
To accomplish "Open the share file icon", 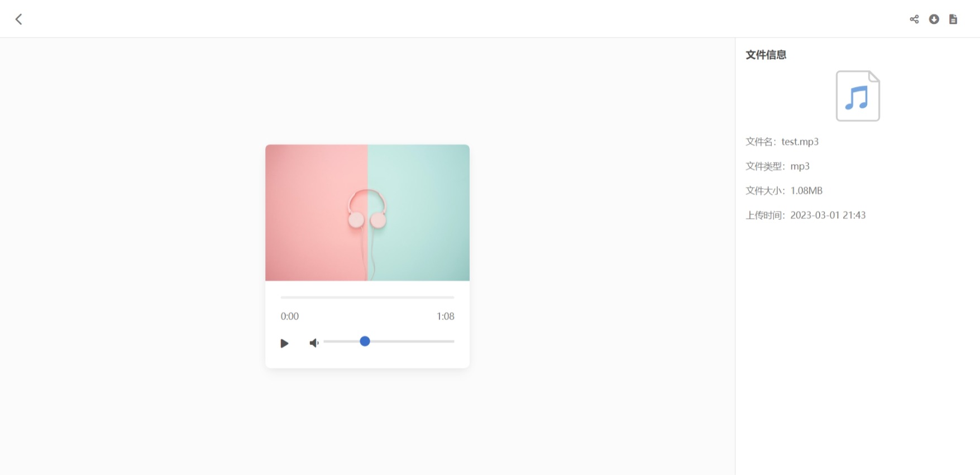I will 914,20.
